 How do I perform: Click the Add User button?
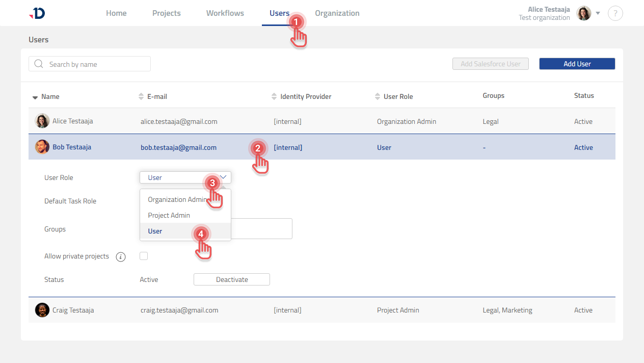pyautogui.click(x=577, y=63)
